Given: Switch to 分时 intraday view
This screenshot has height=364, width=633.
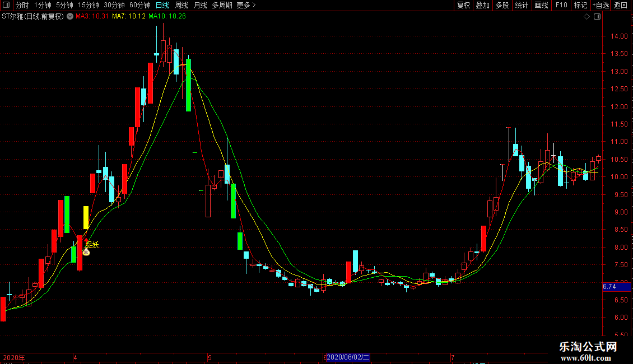Looking at the screenshot, I should coord(22,5).
